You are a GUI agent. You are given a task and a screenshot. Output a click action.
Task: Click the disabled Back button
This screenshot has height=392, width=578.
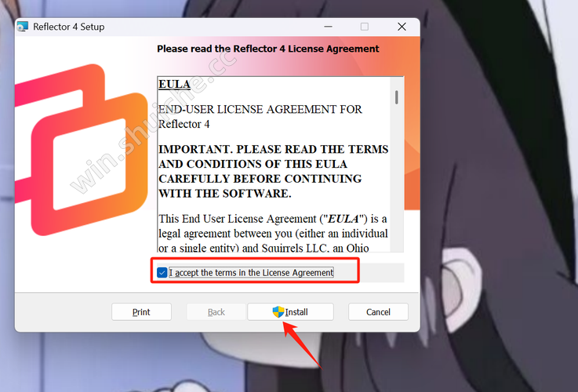point(216,312)
